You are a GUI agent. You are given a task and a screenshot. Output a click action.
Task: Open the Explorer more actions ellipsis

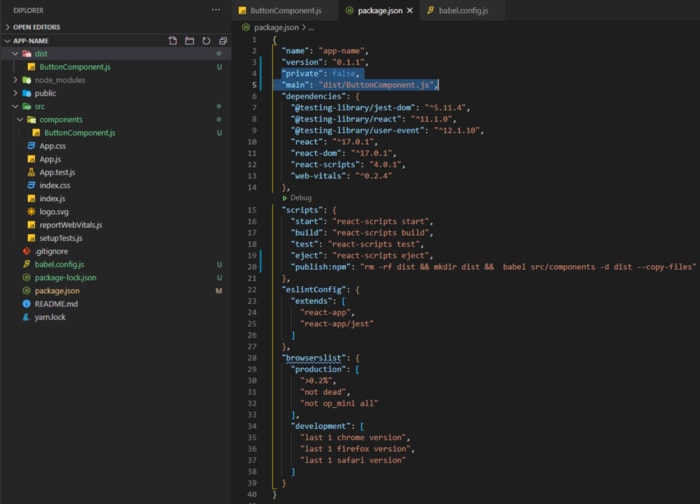[x=216, y=10]
